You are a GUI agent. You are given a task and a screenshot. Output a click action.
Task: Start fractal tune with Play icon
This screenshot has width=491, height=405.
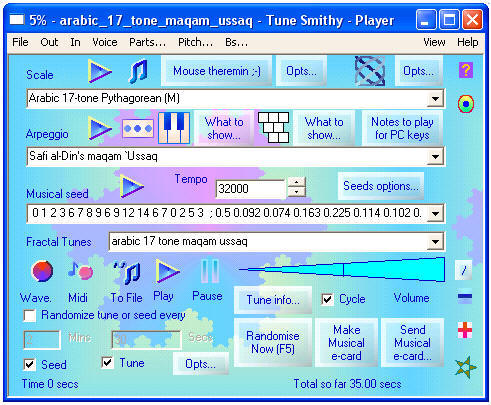[167, 271]
